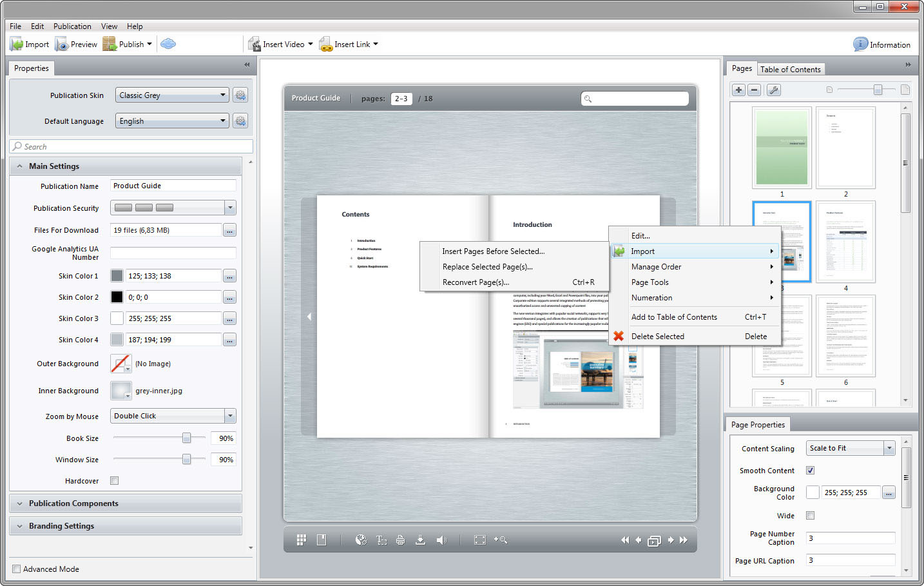Open the page thumbnails grid view
Image resolution: width=924 pixels, height=586 pixels.
pyautogui.click(x=300, y=540)
